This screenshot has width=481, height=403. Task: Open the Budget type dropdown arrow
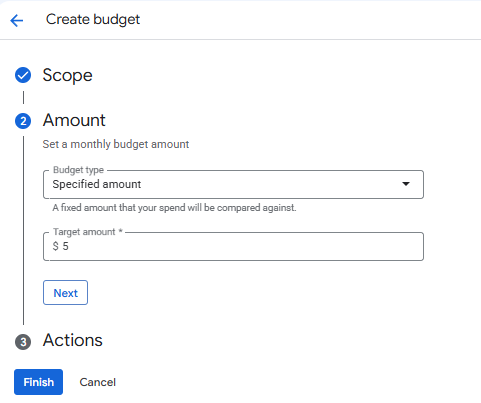pos(406,184)
